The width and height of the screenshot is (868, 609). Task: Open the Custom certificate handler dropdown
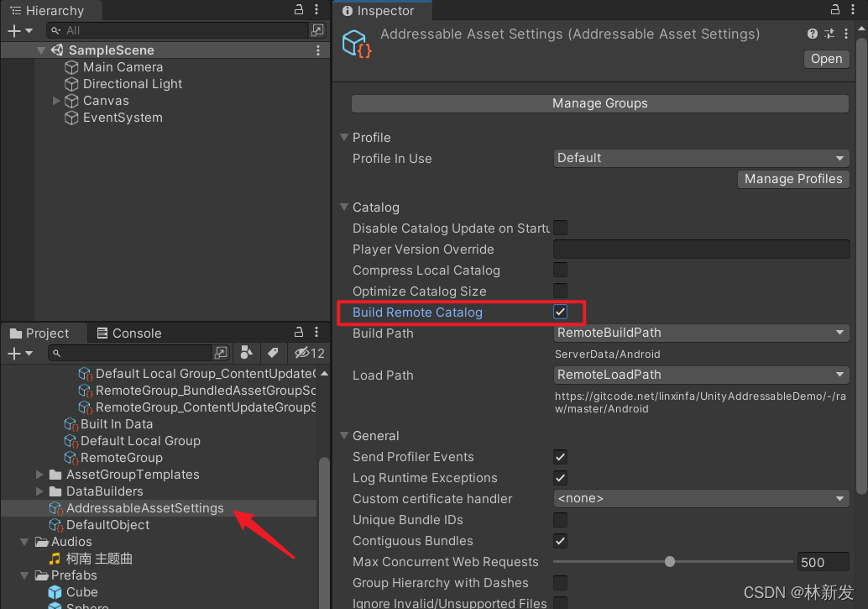point(702,499)
